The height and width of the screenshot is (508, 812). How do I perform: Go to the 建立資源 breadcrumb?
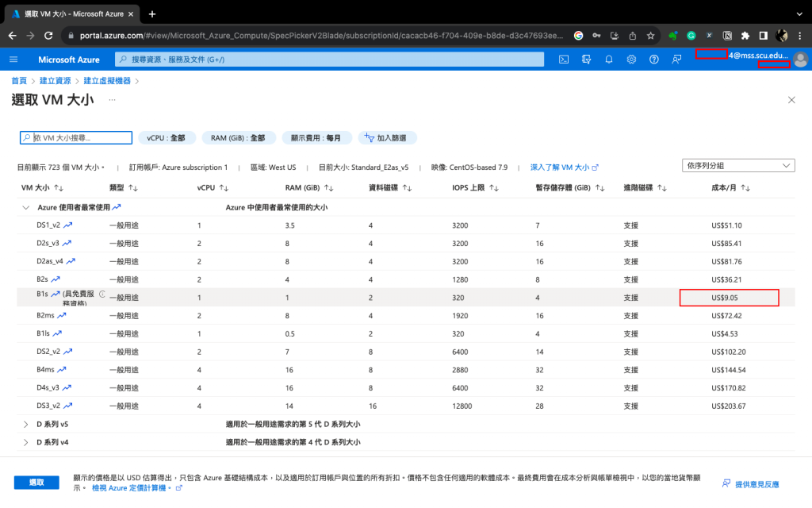(x=56, y=81)
